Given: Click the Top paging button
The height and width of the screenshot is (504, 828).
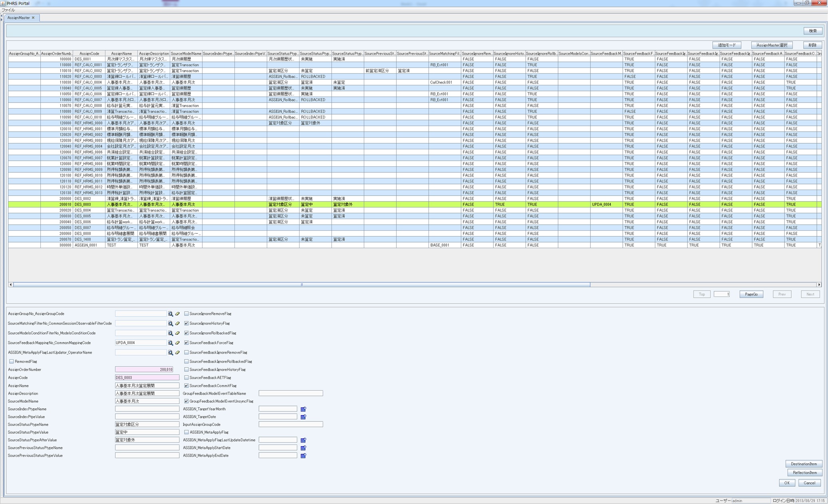Looking at the screenshot, I should (702, 294).
